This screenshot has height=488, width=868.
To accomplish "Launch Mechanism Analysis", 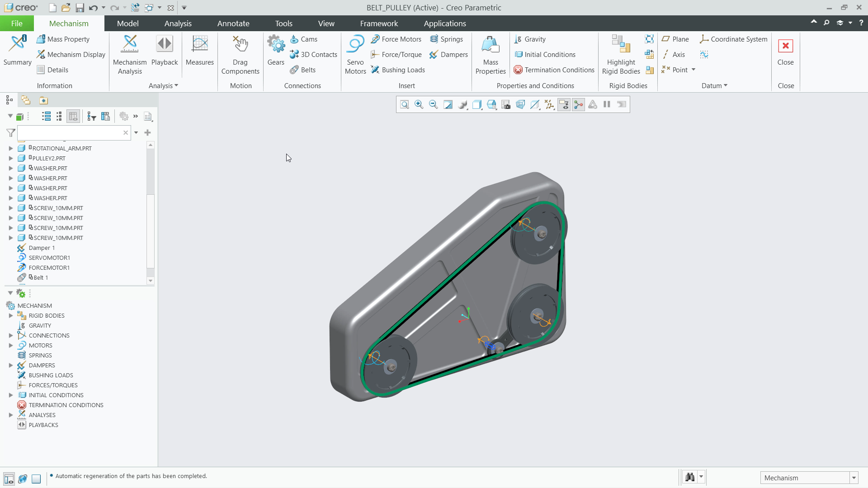I will pos(129,51).
